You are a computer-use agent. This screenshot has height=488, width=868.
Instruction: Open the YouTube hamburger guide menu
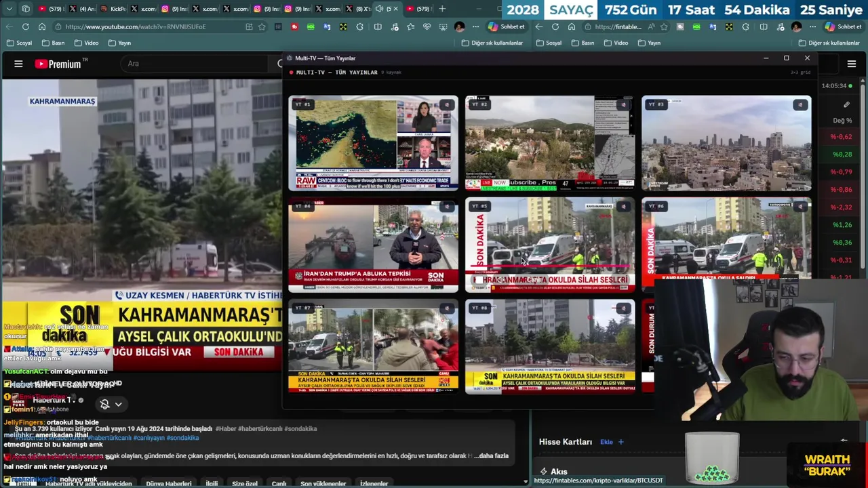[x=18, y=64]
